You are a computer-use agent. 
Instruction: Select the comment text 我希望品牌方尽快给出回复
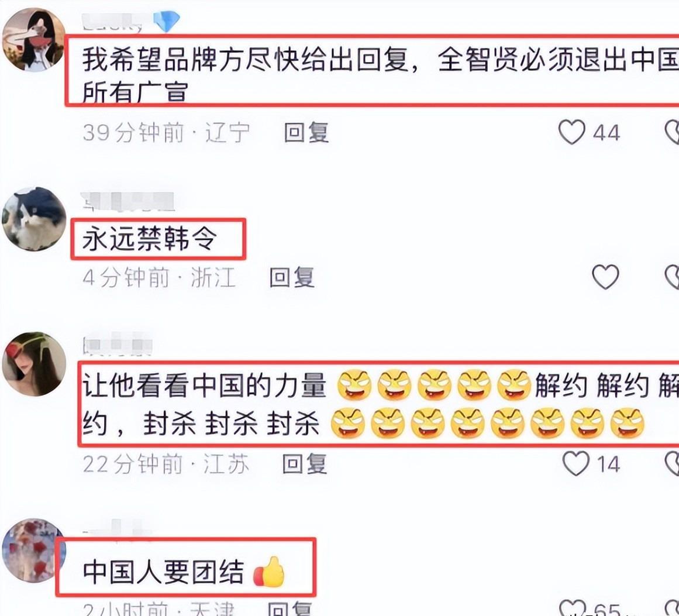[x=246, y=60]
